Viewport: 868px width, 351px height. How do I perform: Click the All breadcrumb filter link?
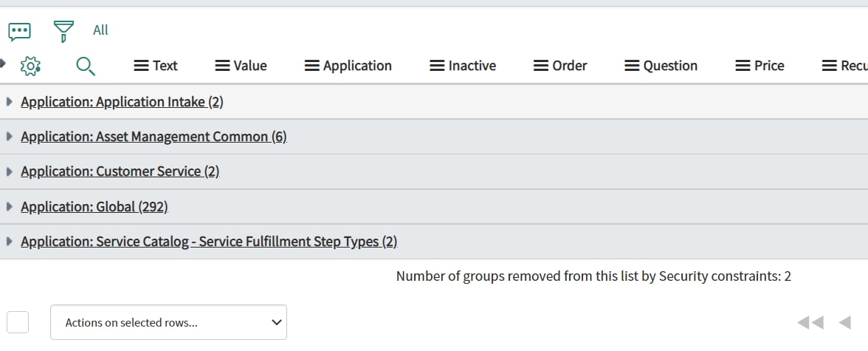(x=100, y=30)
